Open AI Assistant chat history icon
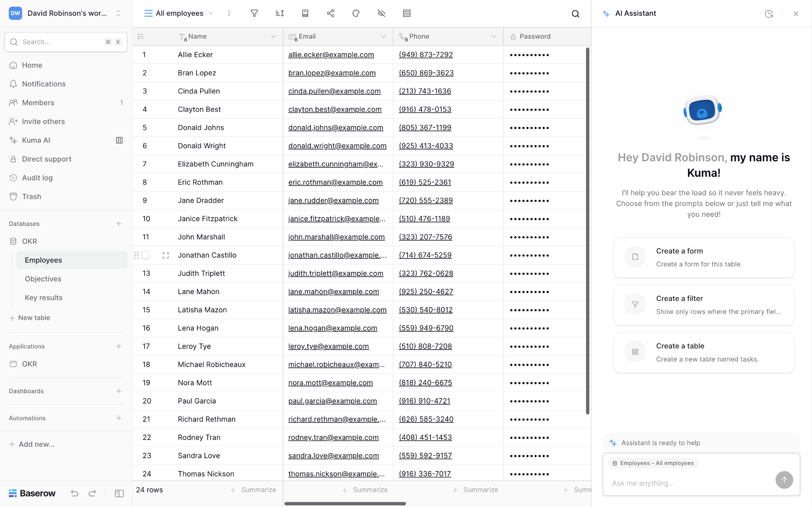Image resolution: width=812 pixels, height=507 pixels. pyautogui.click(x=769, y=14)
